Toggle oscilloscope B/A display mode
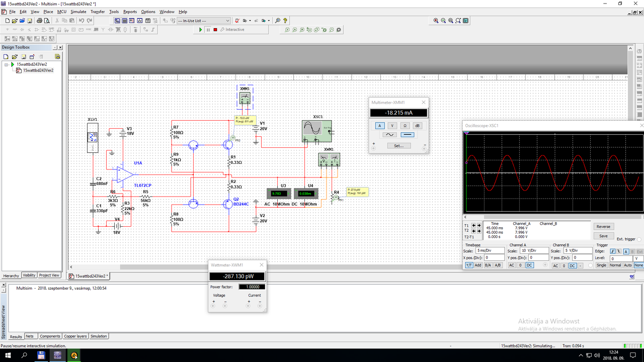The width and height of the screenshot is (644, 362). coord(488,265)
